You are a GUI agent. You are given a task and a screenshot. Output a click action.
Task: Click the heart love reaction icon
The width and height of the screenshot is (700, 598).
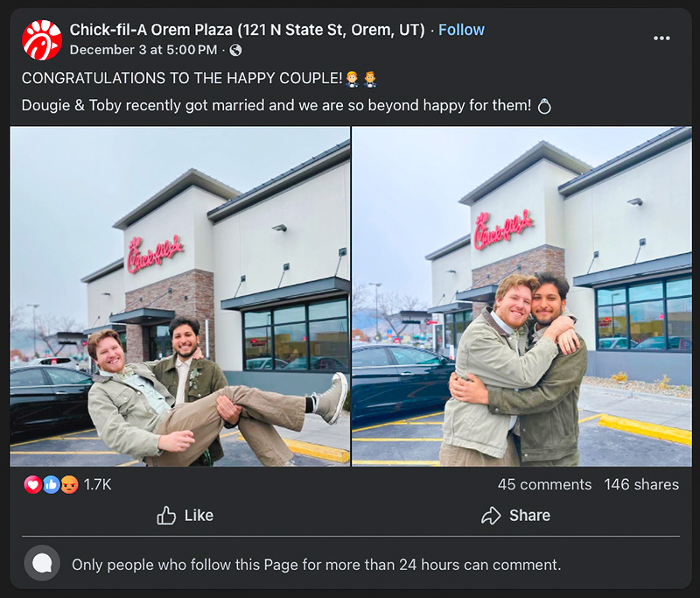32,484
